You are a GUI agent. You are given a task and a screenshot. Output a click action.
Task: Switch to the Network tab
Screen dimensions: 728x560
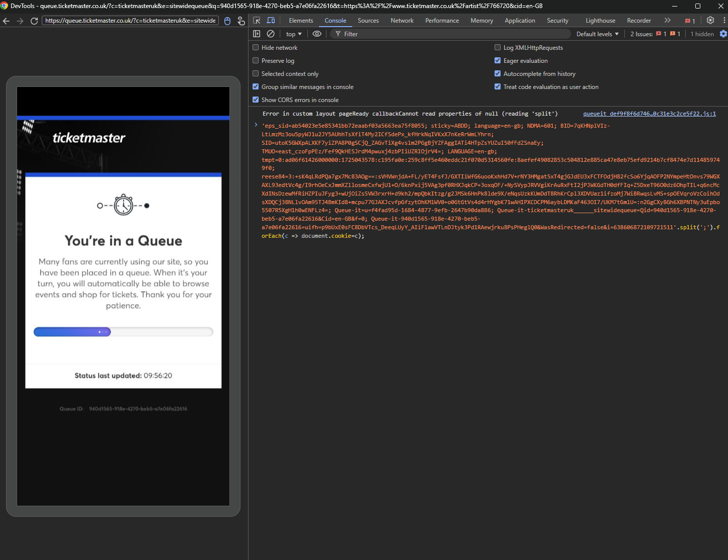tap(401, 21)
